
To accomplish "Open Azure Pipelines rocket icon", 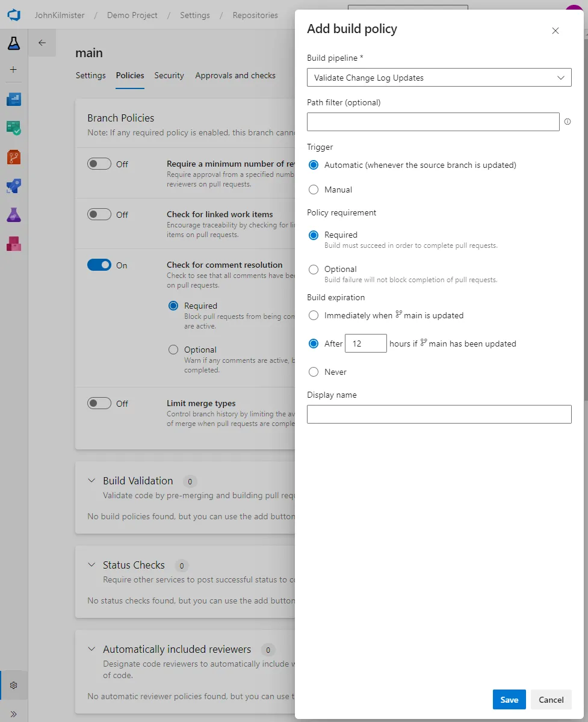I will coord(13,186).
